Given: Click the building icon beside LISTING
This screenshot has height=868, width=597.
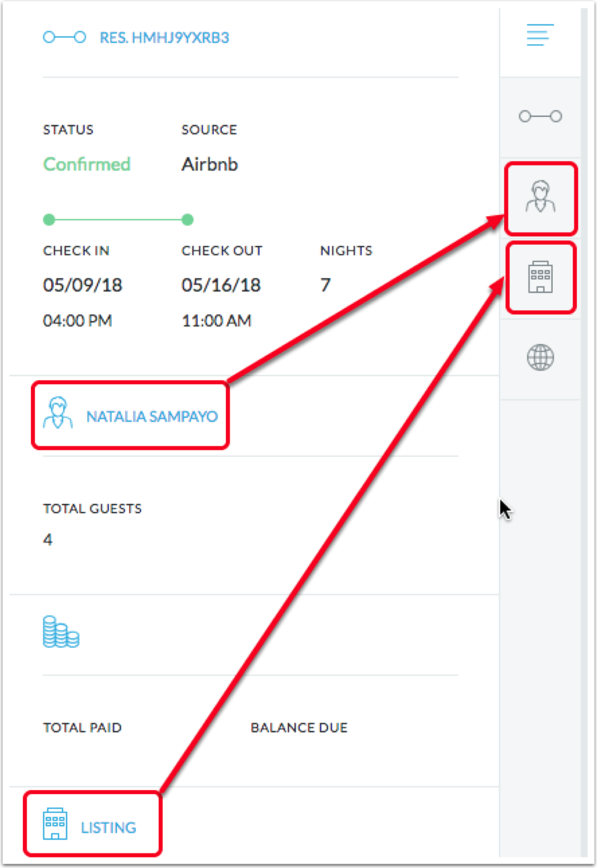Looking at the screenshot, I should pos(55,823).
